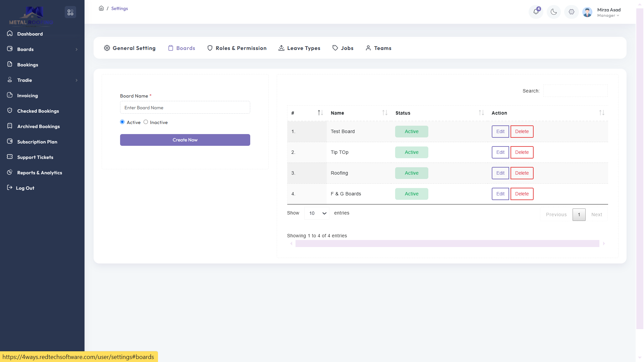
Task: Open Reports & Analytics from sidebar
Action: [x=39, y=173]
